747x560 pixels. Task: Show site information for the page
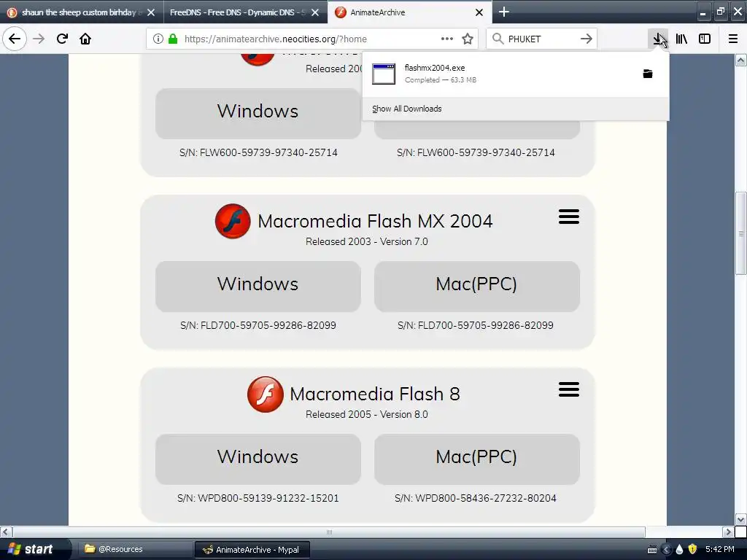(x=158, y=39)
